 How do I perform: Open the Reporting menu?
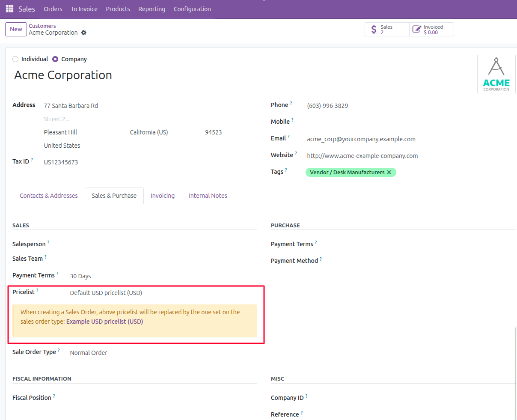pos(152,9)
